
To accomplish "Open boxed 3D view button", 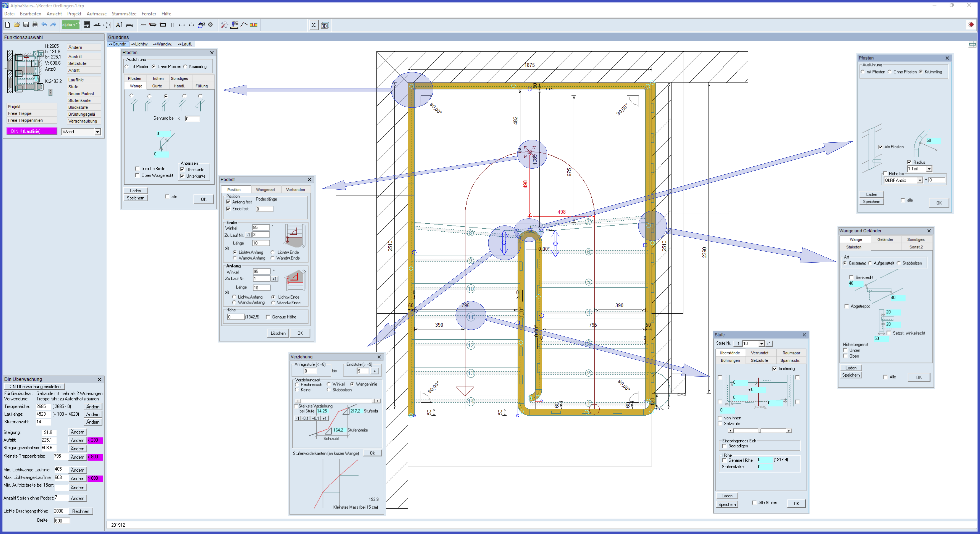I will (325, 25).
